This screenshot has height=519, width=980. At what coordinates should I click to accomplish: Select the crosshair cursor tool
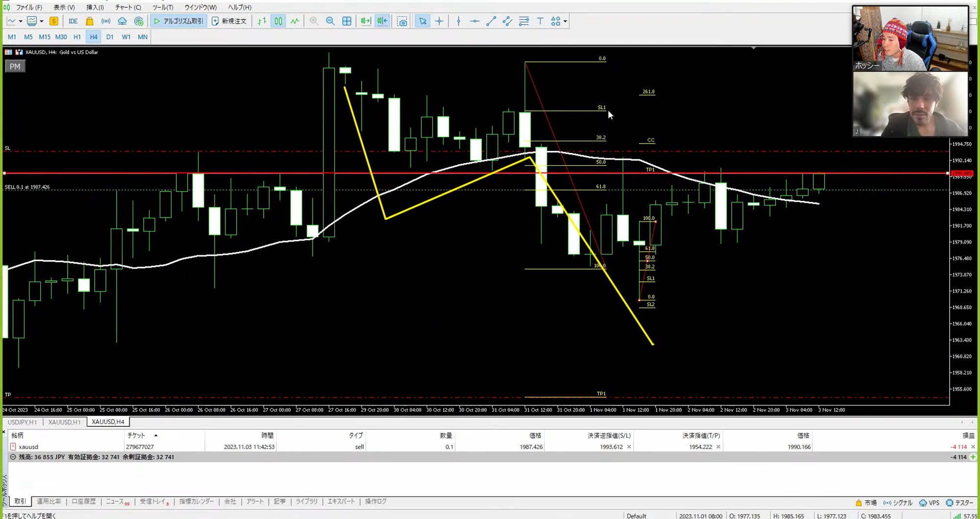pyautogui.click(x=439, y=21)
